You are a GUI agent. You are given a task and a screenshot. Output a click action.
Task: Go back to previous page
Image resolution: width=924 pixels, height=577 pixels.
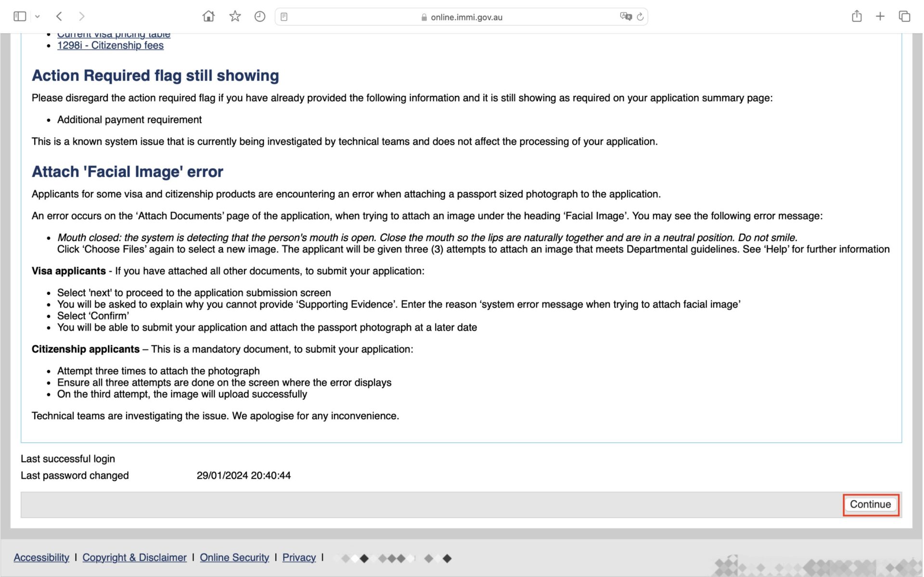tap(59, 16)
